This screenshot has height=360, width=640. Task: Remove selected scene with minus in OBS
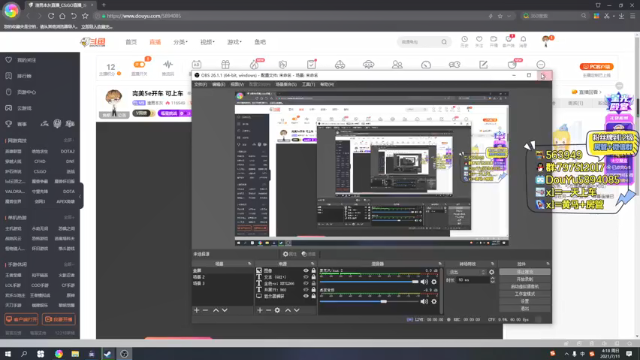205,310
